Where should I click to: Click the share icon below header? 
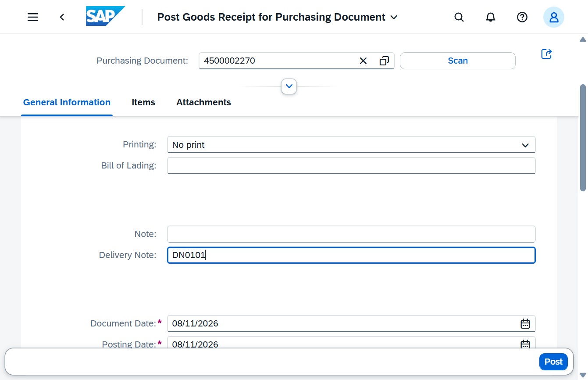546,54
